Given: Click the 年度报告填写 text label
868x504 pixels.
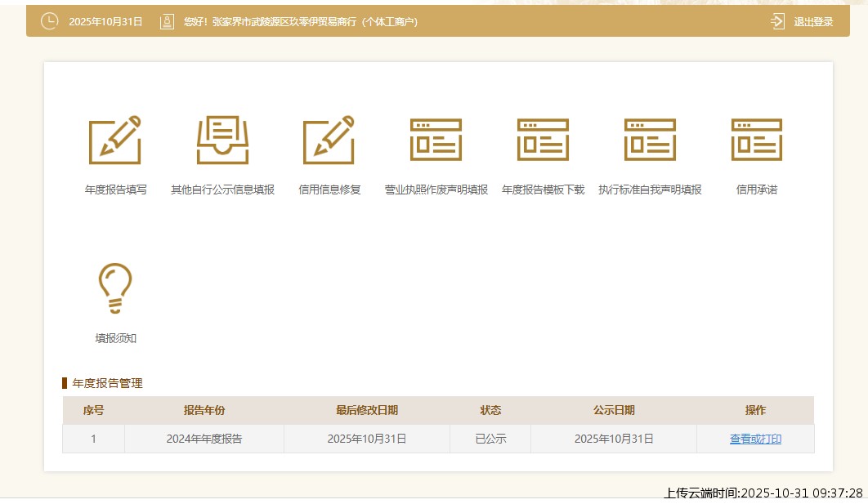Looking at the screenshot, I should pyautogui.click(x=115, y=190).
